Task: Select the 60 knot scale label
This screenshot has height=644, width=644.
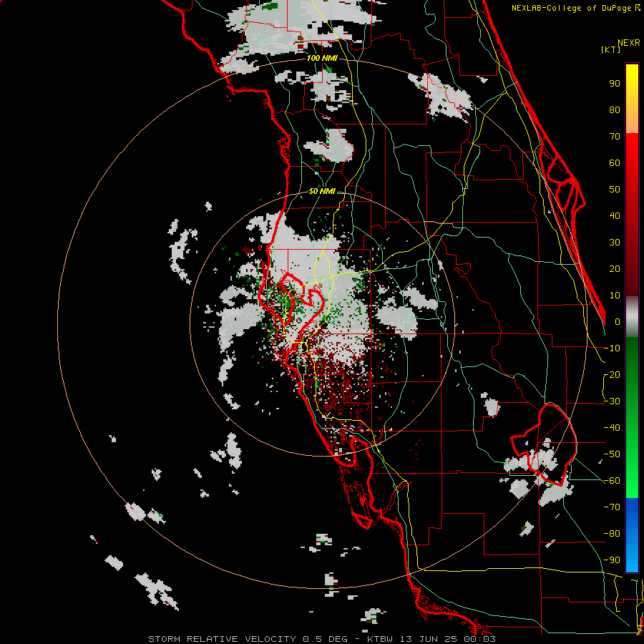Action: tap(615, 163)
